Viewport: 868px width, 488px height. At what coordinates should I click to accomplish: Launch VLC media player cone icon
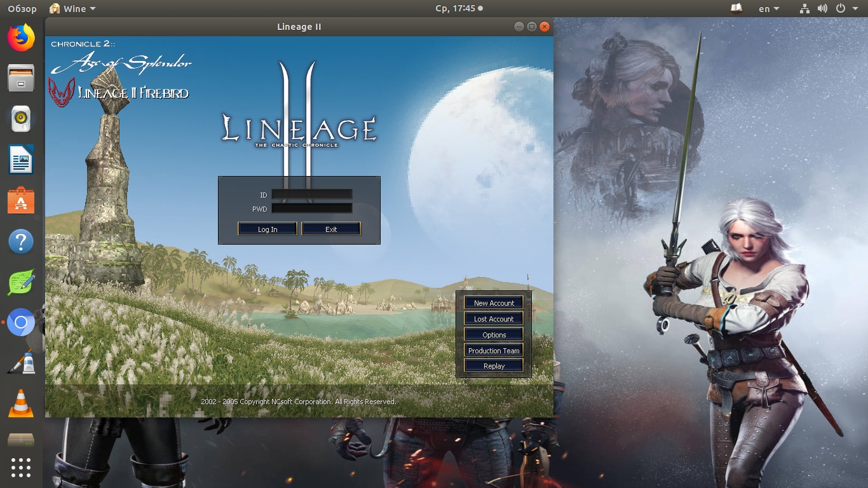coord(21,403)
